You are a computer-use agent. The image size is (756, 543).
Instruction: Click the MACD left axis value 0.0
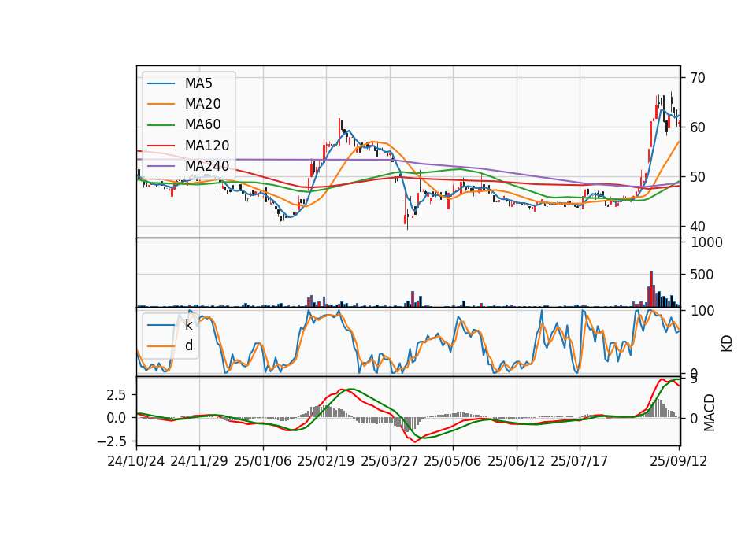(x=117, y=418)
